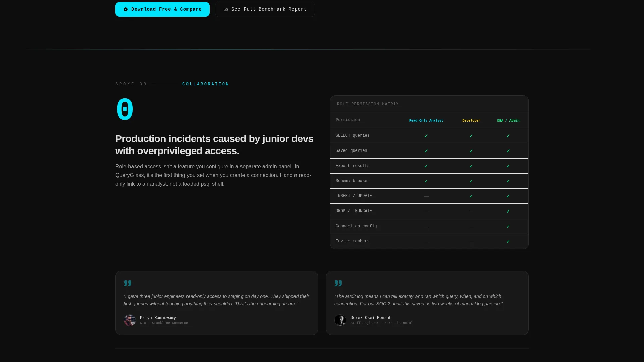Click the Permission column header
Screen dimensions: 644x362
click(347, 120)
